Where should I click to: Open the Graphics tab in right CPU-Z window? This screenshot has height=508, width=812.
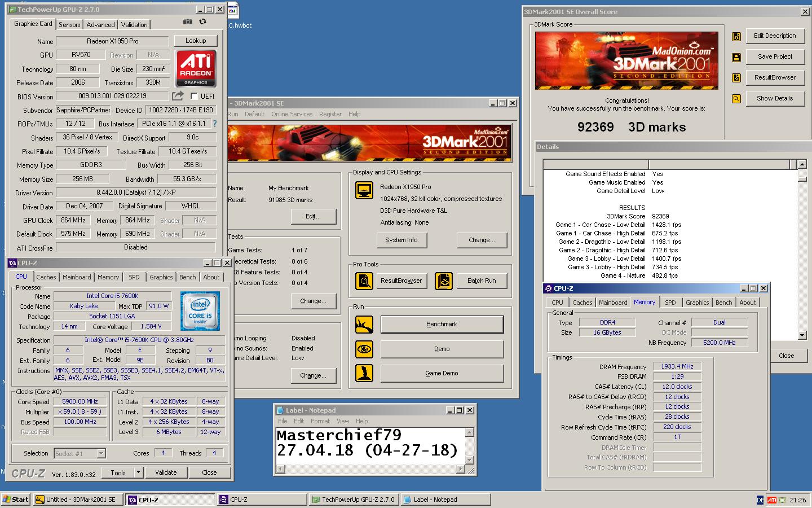[698, 303]
